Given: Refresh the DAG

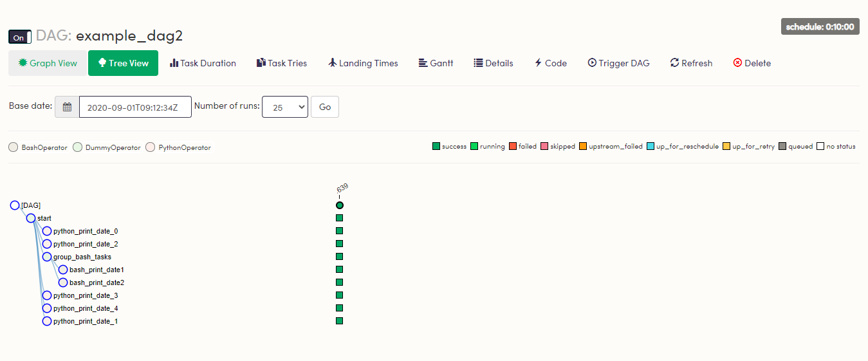Looking at the screenshot, I should pos(691,63).
